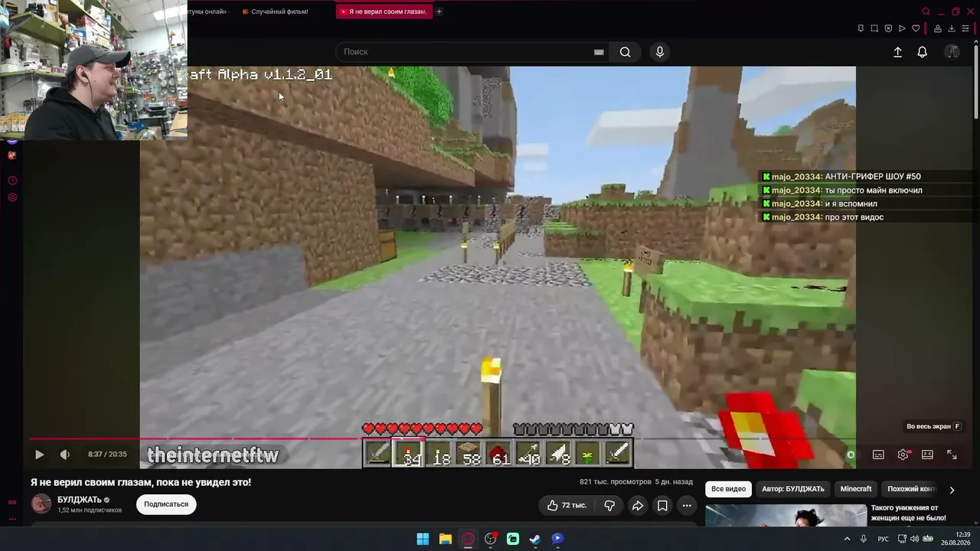This screenshot has width=980, height=551.
Task: Open browser downloads icon
Action: tap(952, 28)
